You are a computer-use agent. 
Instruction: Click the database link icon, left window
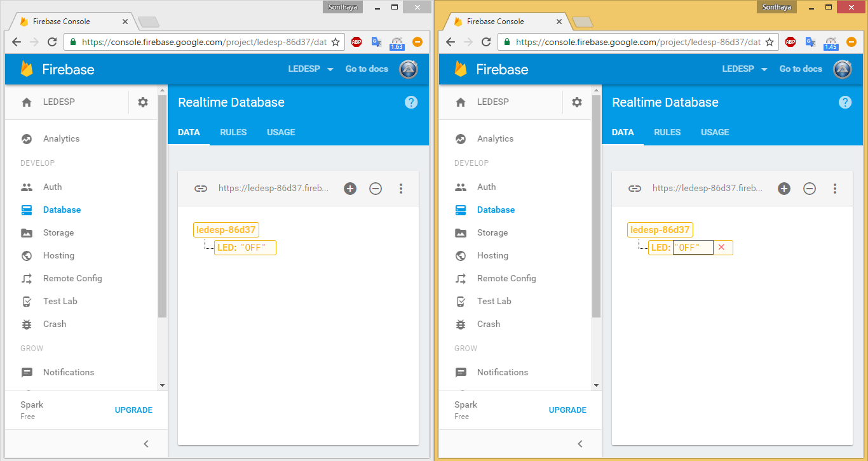tap(200, 189)
